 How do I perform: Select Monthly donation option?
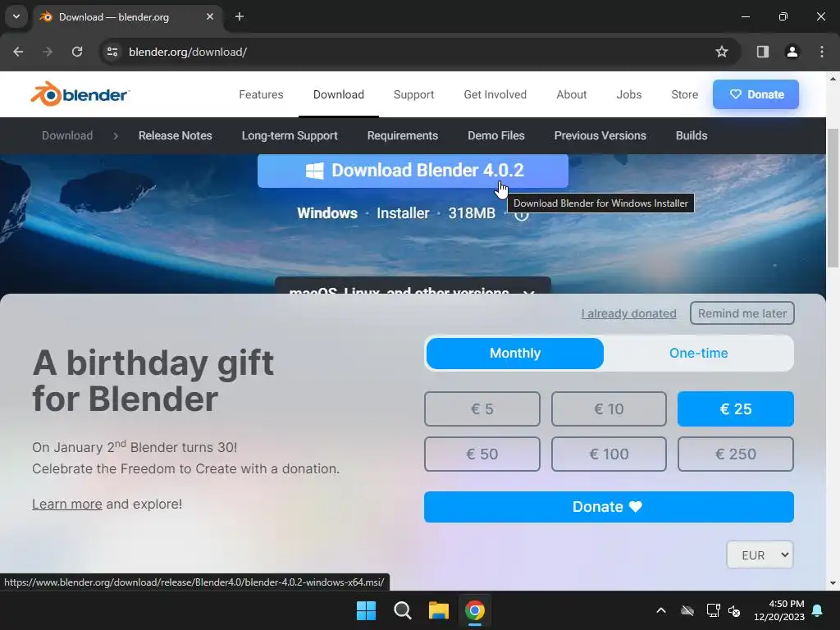tap(515, 353)
